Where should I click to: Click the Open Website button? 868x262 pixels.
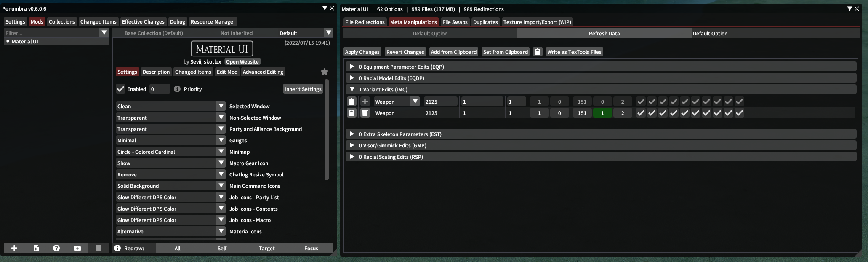242,61
